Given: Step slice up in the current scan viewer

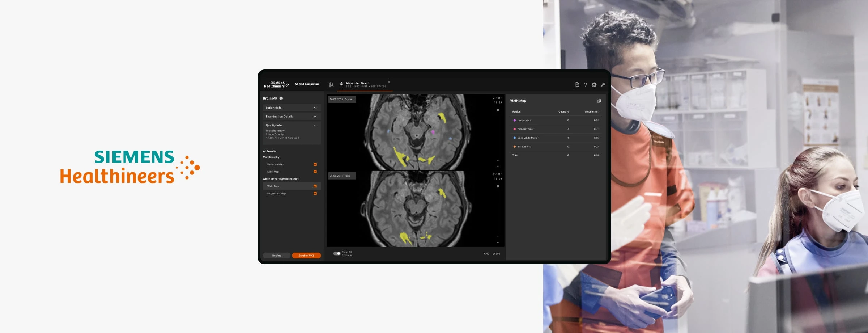Looking at the screenshot, I should [x=498, y=160].
